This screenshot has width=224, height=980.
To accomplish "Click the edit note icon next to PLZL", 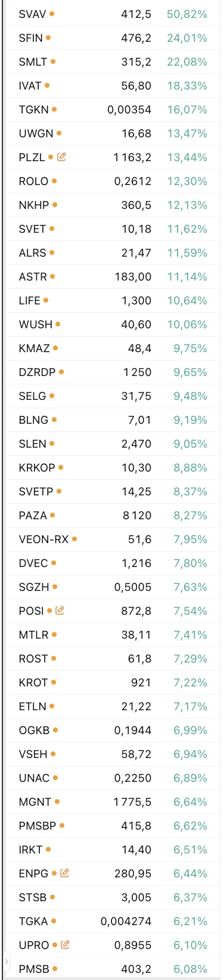I will pos(61,157).
